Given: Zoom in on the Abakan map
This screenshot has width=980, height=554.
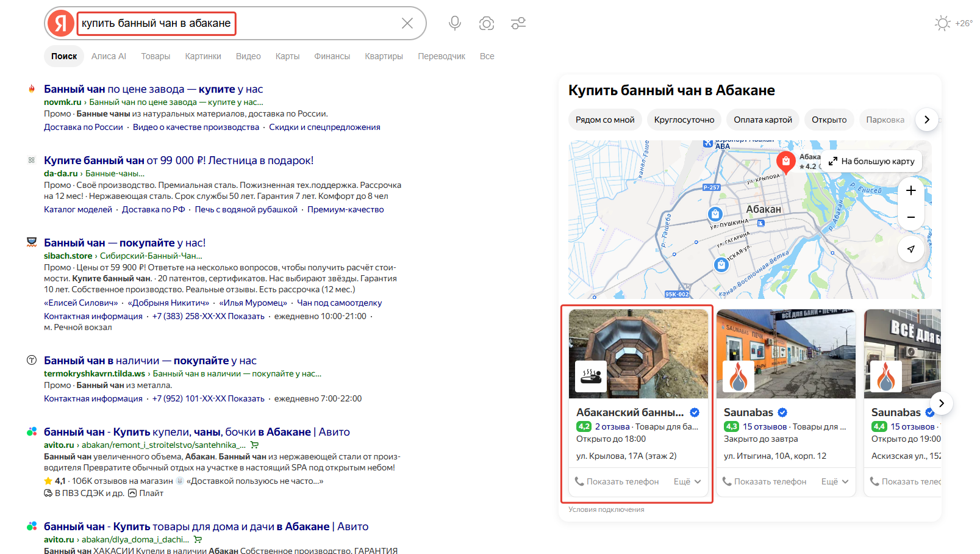Looking at the screenshot, I should click(x=911, y=190).
